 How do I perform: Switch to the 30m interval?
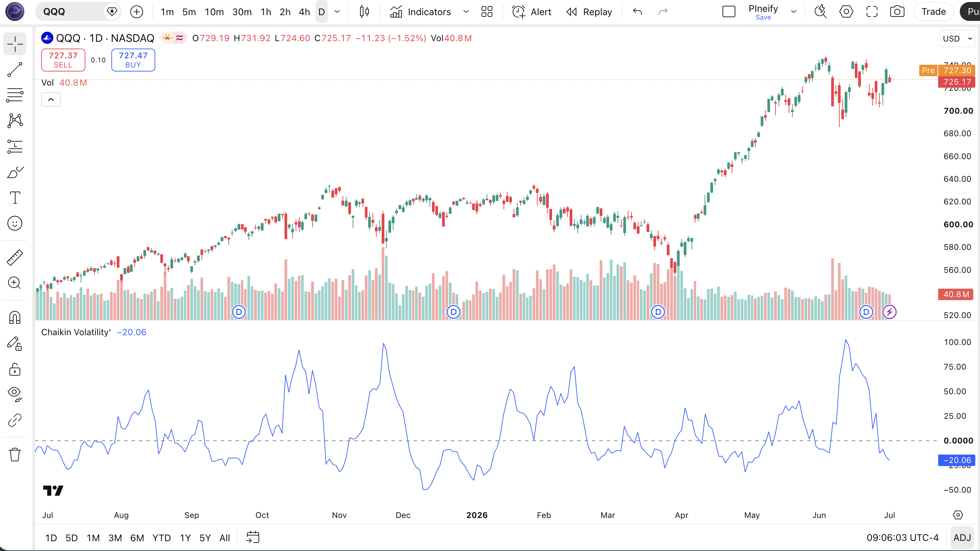(242, 12)
